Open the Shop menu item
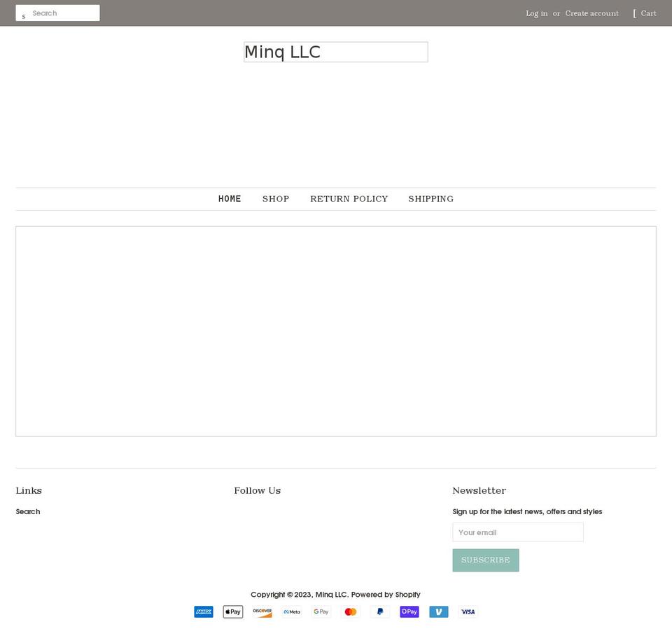The width and height of the screenshot is (672, 636). 276,199
